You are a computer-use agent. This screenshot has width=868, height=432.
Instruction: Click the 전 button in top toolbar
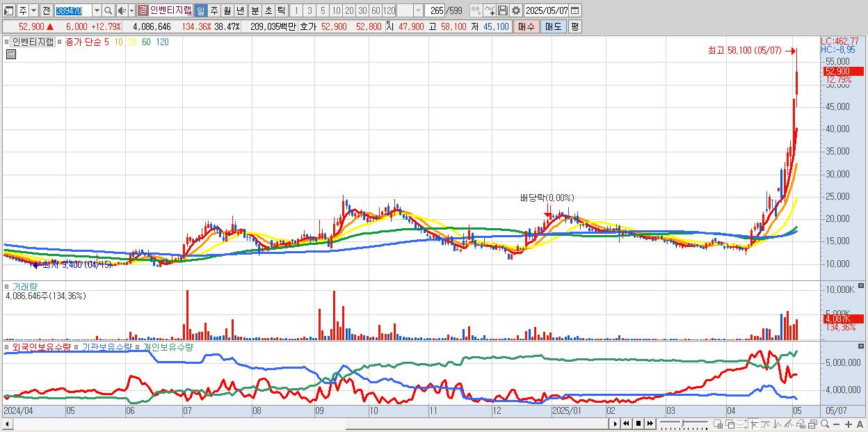46,10
